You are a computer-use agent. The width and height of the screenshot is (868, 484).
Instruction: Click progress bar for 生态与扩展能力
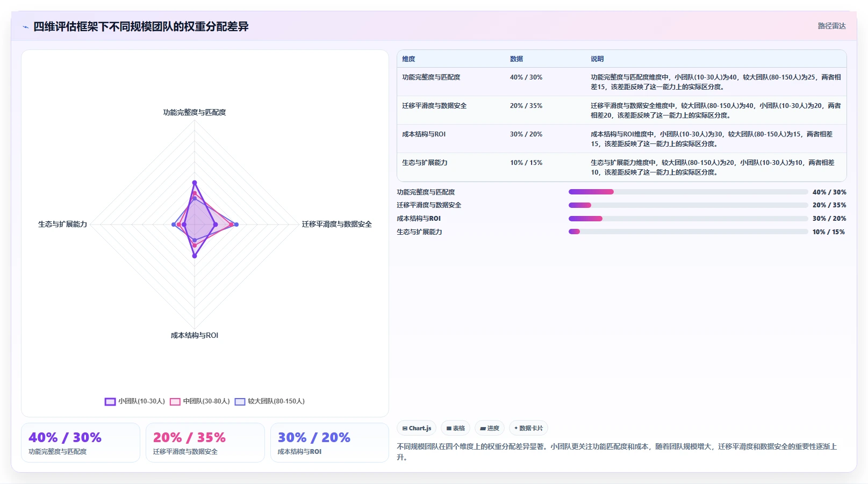688,232
